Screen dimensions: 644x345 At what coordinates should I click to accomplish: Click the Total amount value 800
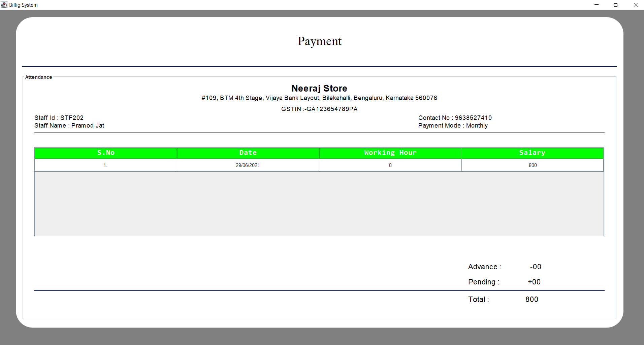click(532, 300)
